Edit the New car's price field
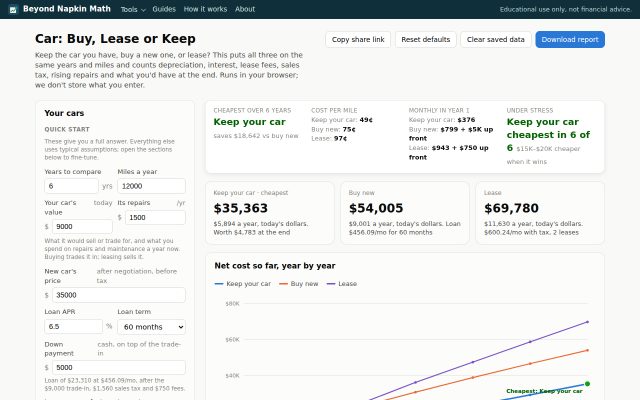 (119, 295)
